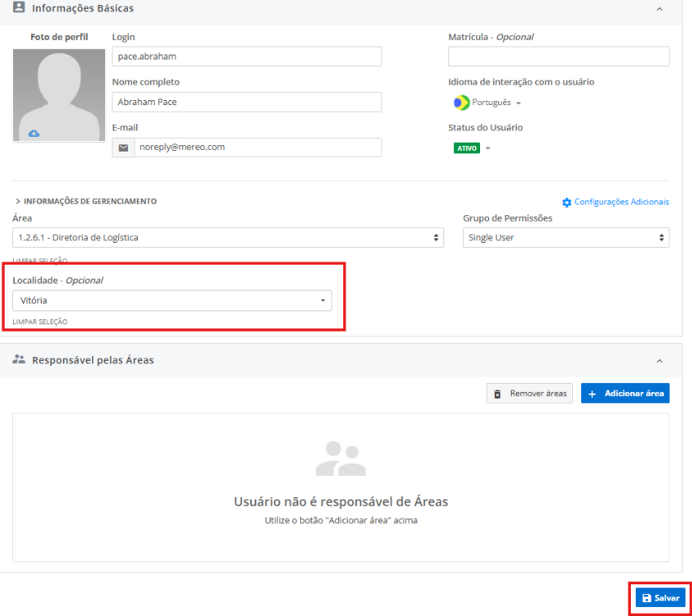Click the gear icon for Configurações Adicionais
This screenshot has width=692, height=616.
[567, 202]
